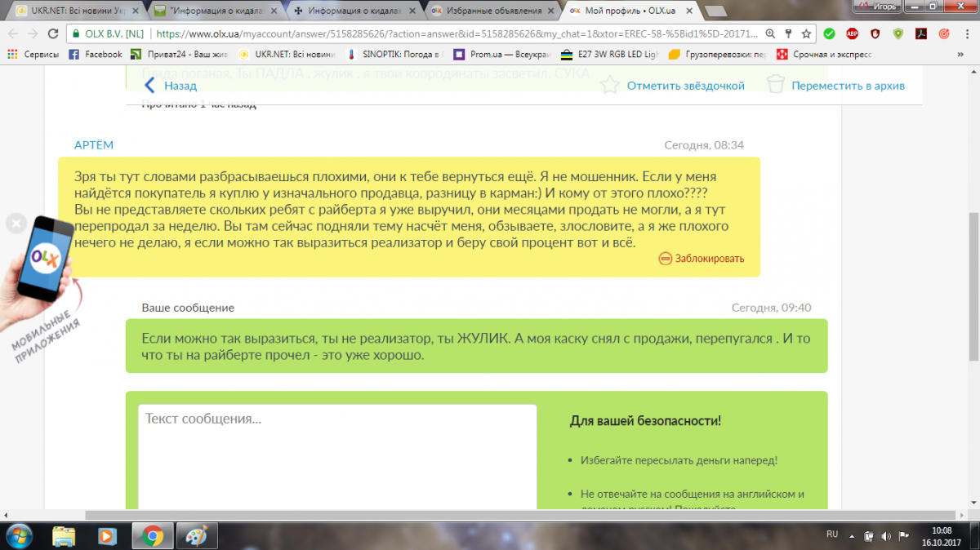Click the orange target extension icon
Screen dimensions: 980x550
(x=944, y=34)
